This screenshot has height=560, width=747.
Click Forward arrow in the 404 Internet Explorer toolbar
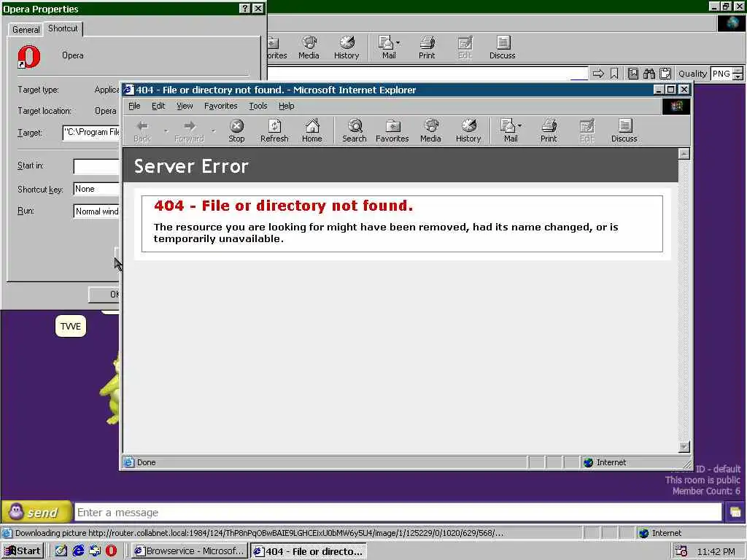pyautogui.click(x=189, y=131)
